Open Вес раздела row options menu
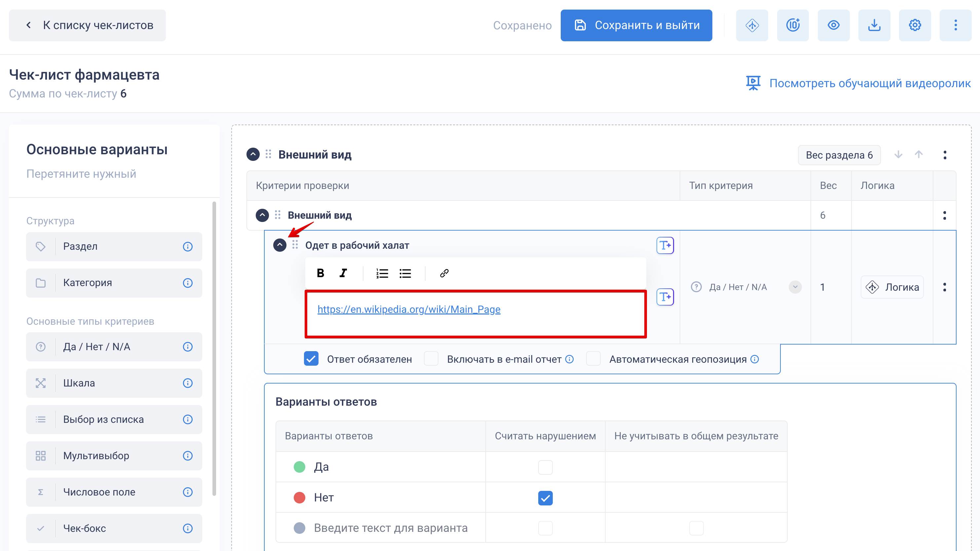980x551 pixels. [x=945, y=155]
